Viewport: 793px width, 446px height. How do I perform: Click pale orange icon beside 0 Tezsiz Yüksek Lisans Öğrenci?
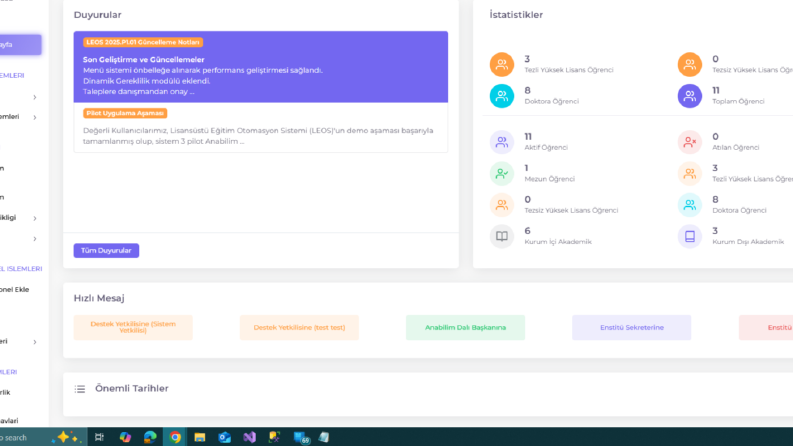pos(501,205)
